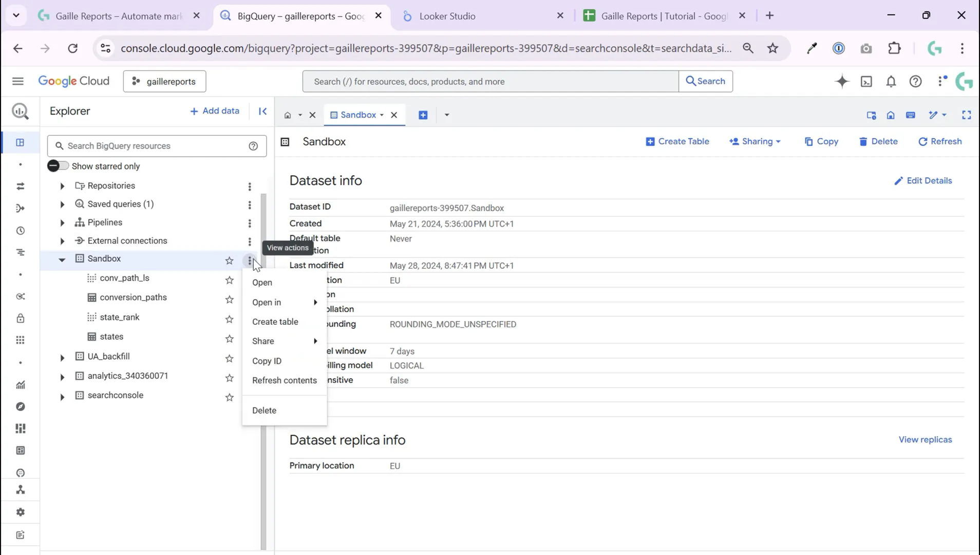
Task: Open search help icon in BigQuery resources field
Action: coord(253,146)
